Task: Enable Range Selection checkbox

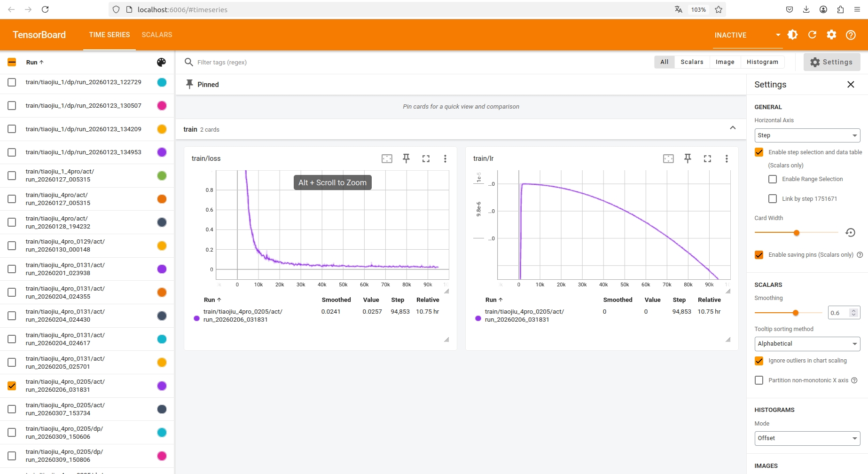Action: click(x=773, y=179)
